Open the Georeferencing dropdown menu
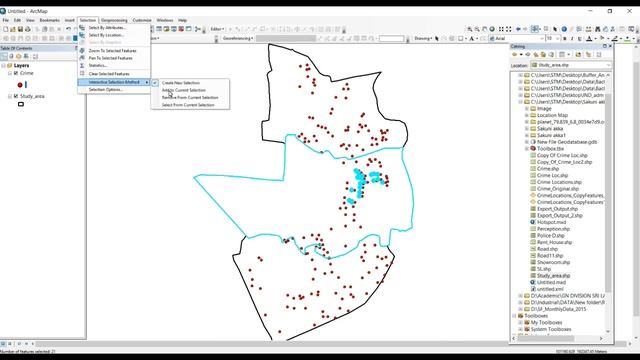Viewport: 640px width, 360px height. [x=238, y=38]
